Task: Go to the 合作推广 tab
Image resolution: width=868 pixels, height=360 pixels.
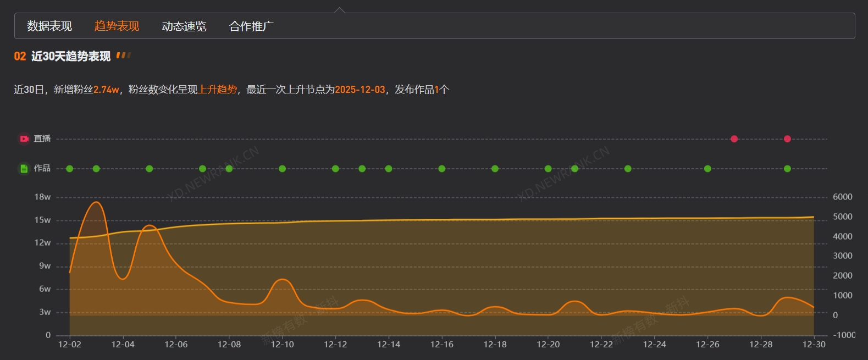Action: coord(251,26)
